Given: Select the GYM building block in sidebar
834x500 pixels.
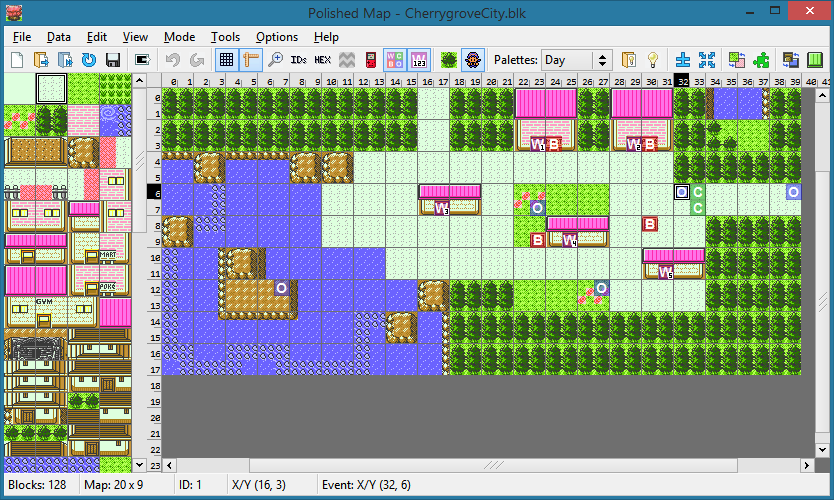Looking at the screenshot, I should [x=52, y=312].
